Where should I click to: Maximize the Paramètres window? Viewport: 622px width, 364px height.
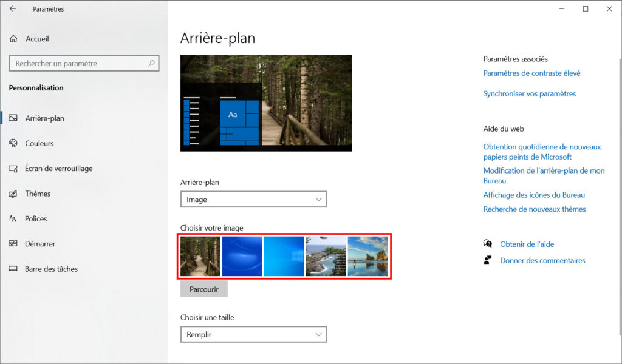[586, 8]
